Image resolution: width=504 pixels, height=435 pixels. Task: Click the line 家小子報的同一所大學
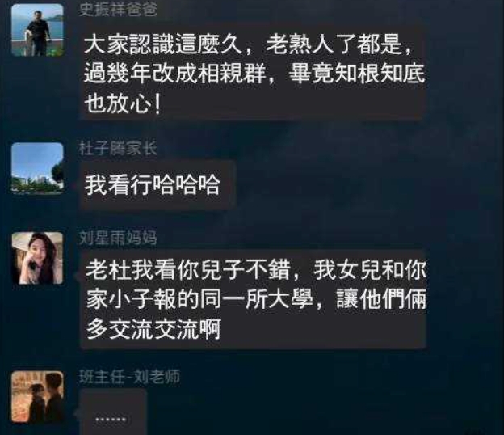pyautogui.click(x=199, y=299)
